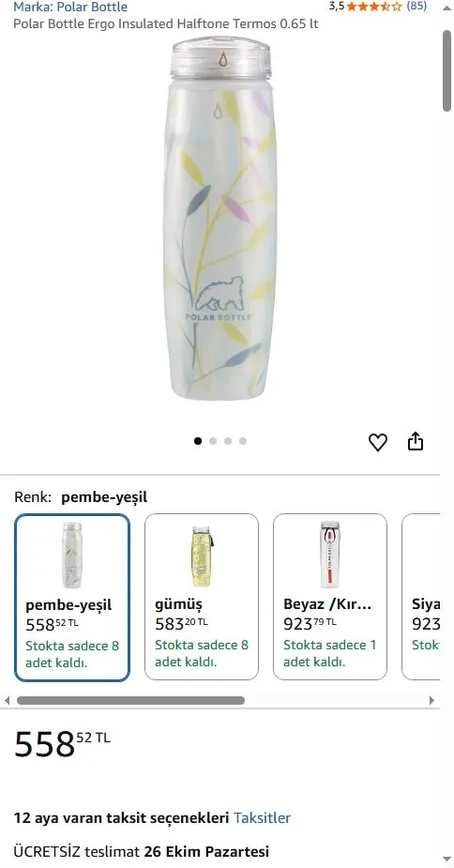Choose the gümüş color variant
This screenshot has height=868, width=454.
[202, 597]
